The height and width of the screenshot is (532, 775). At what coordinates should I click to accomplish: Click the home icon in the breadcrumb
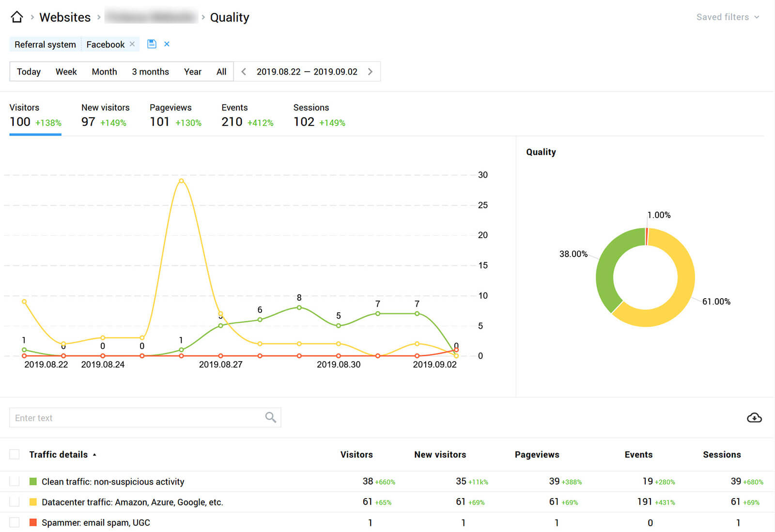16,16
